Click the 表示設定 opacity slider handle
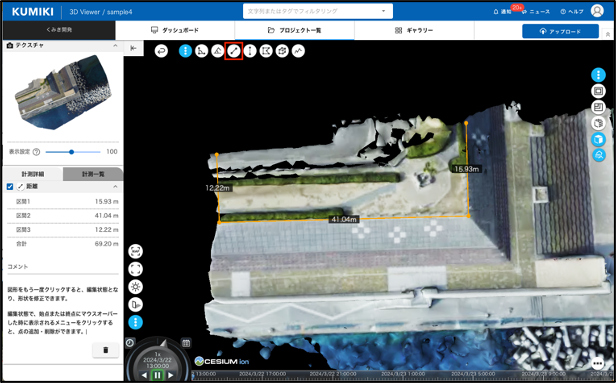Image resolution: width=616 pixels, height=383 pixels. 71,152
